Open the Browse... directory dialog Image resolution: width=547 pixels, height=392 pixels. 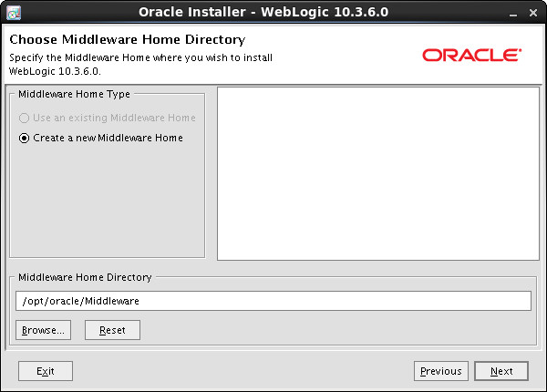pos(43,330)
